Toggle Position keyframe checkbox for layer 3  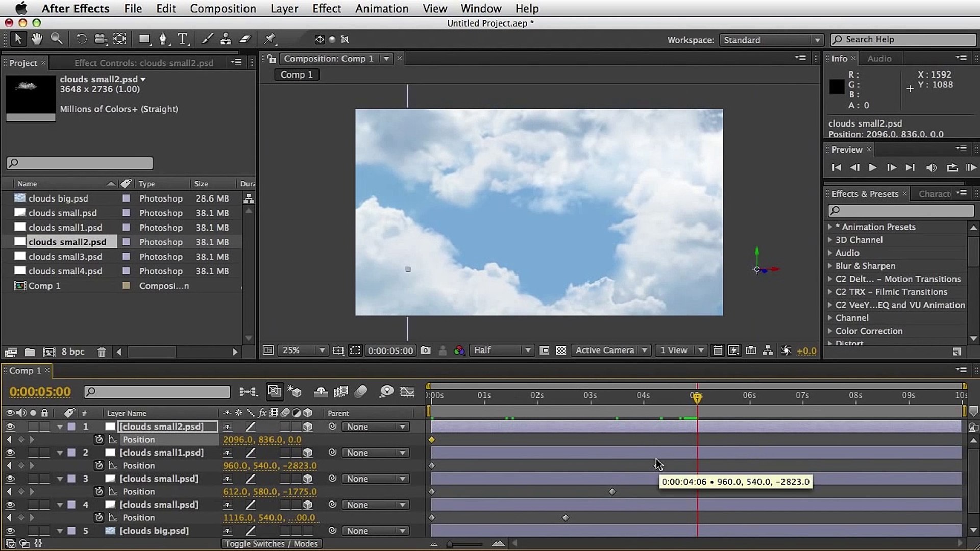pos(21,492)
